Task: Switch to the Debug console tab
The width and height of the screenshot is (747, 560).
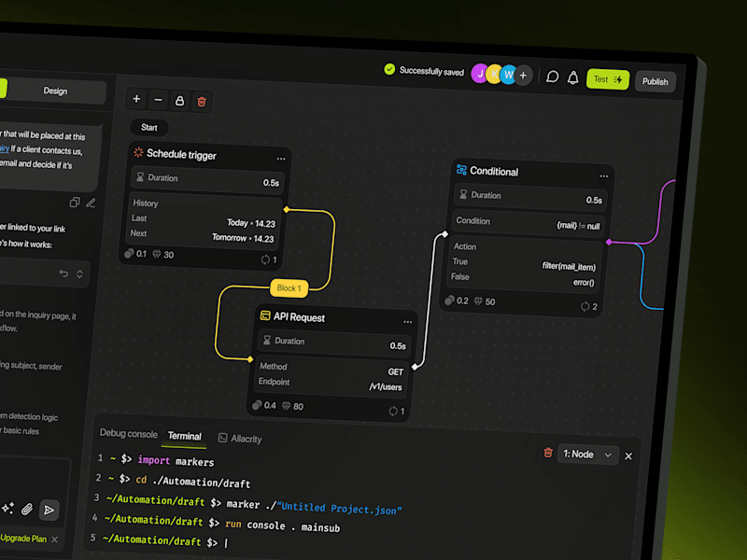Action: click(x=129, y=434)
